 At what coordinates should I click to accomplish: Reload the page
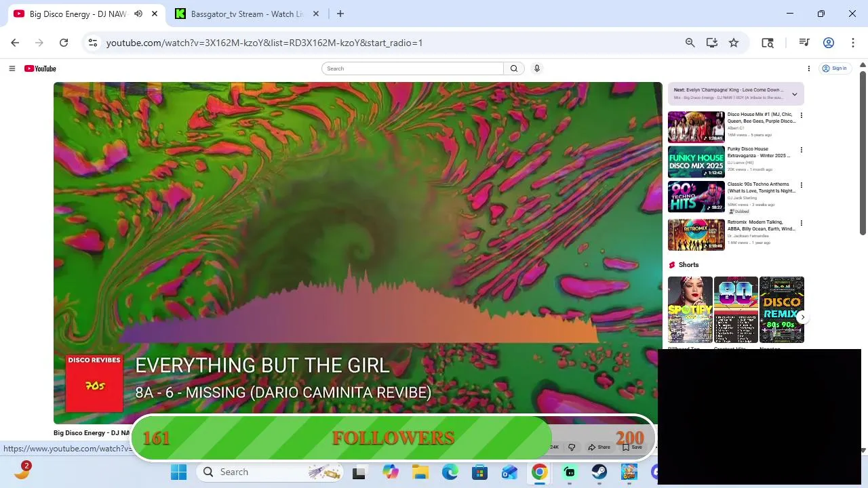(64, 43)
